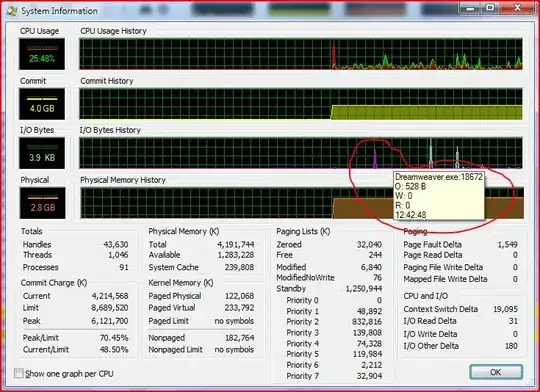Click the Totals group heading

32,231
